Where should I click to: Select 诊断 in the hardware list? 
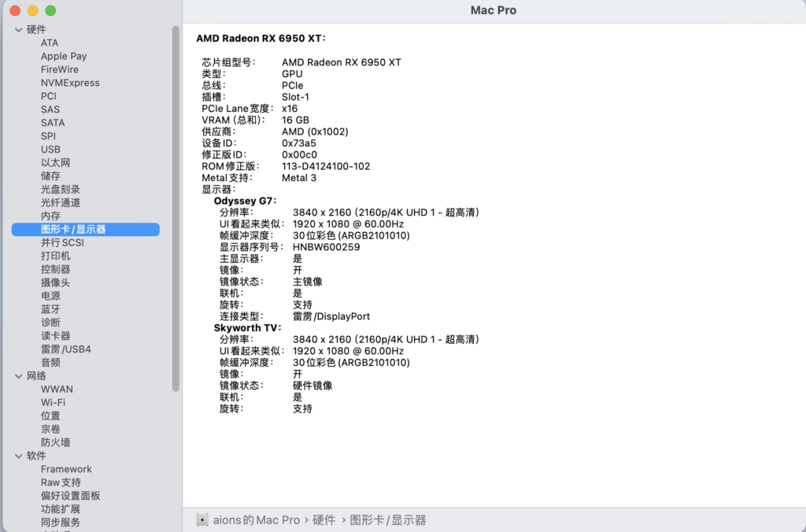[x=51, y=323]
